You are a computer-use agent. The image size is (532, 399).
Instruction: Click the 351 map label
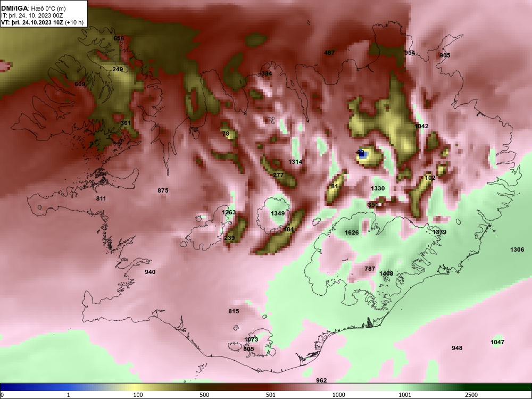click(x=373, y=205)
